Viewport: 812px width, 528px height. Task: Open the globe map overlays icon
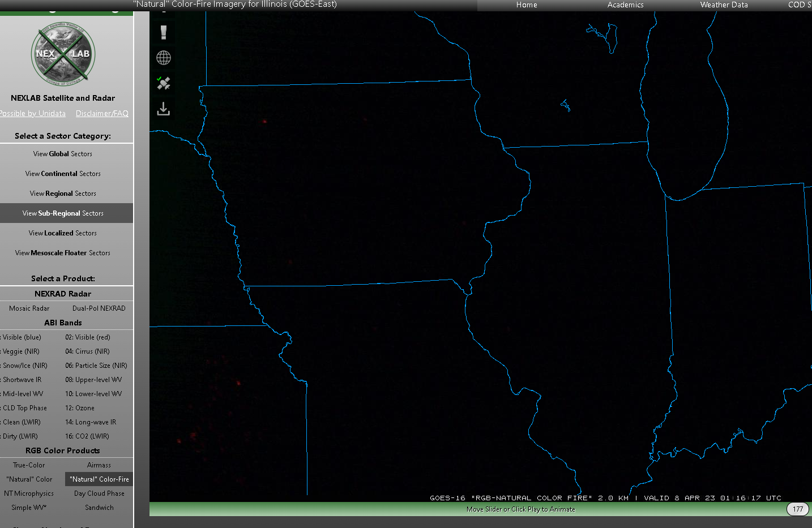[164, 58]
